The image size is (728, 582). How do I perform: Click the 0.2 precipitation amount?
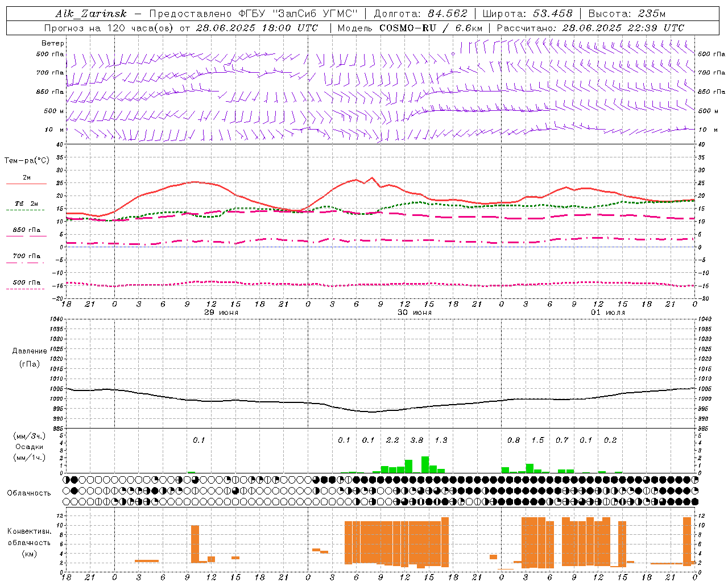click(610, 440)
